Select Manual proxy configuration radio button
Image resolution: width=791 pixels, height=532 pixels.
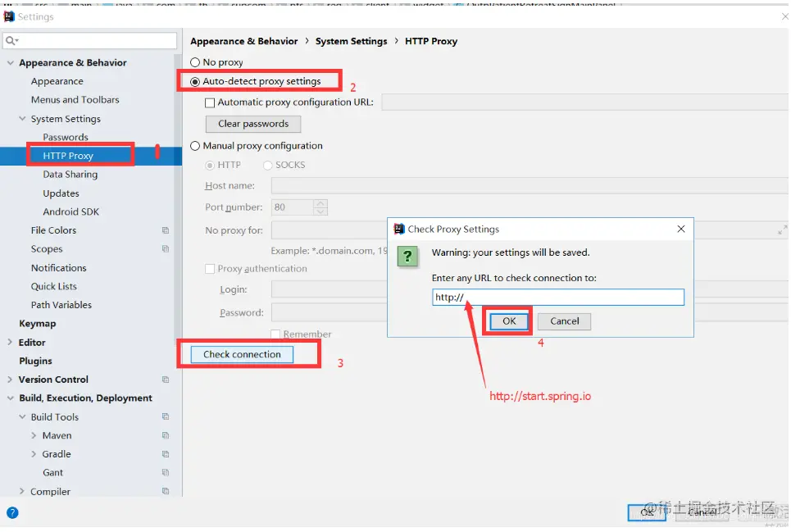point(195,146)
